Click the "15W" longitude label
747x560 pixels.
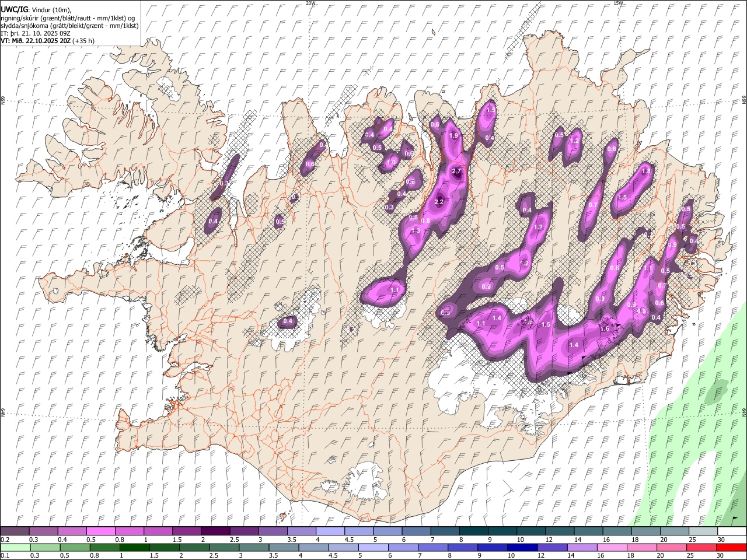pos(617,3)
